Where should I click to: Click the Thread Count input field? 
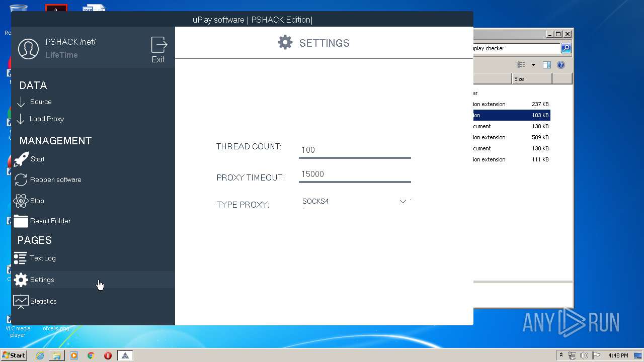pos(355,150)
